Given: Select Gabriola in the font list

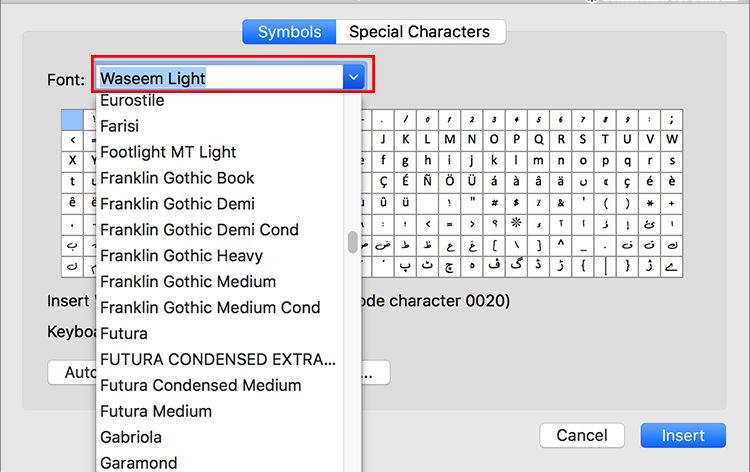Looking at the screenshot, I should coord(131,437).
